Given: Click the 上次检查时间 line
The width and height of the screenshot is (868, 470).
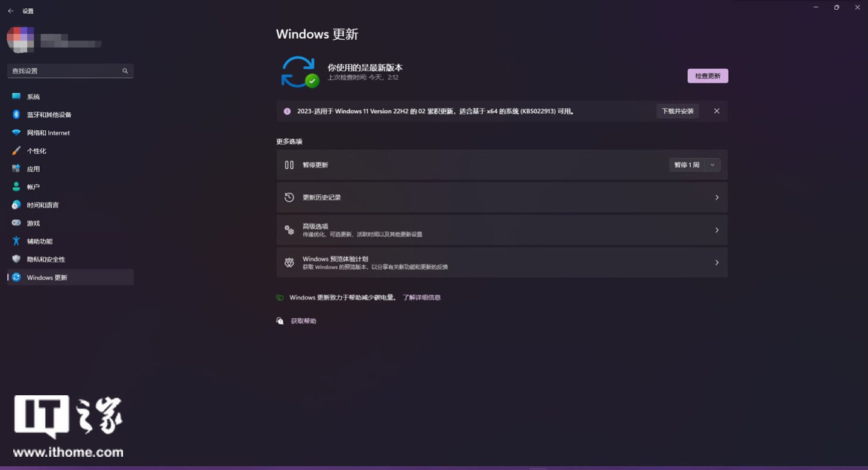Looking at the screenshot, I should (x=363, y=78).
